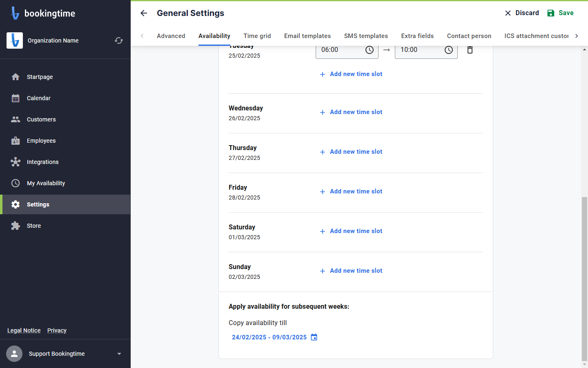Screen dimensions: 588x368
Task: Click the user avatar icon at bottom
Action: [14, 354]
